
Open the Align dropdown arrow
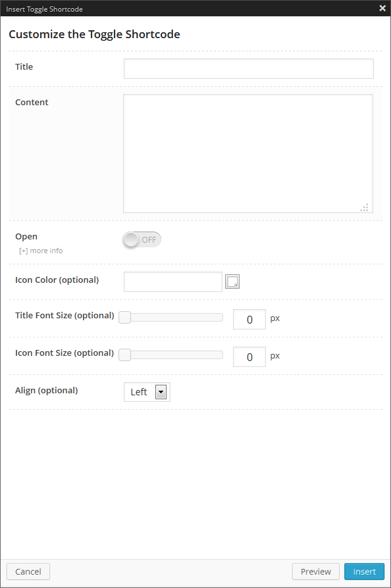coord(161,392)
